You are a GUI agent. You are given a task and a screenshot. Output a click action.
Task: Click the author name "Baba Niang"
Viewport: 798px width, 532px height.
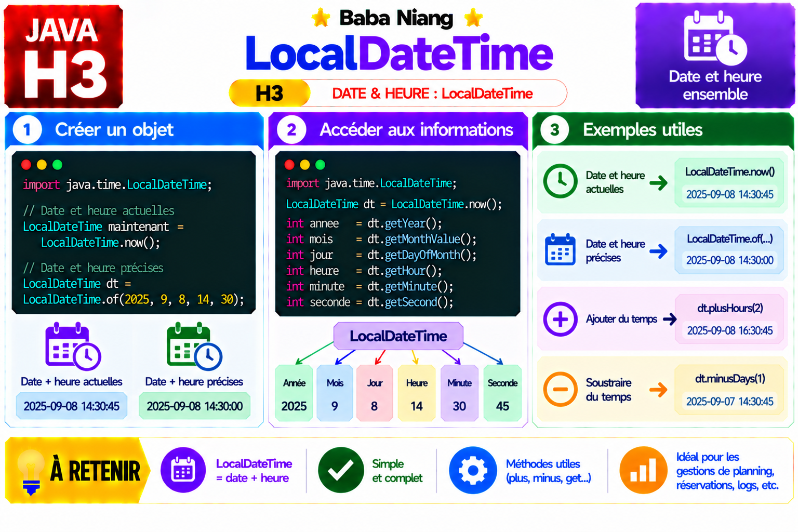[396, 18]
